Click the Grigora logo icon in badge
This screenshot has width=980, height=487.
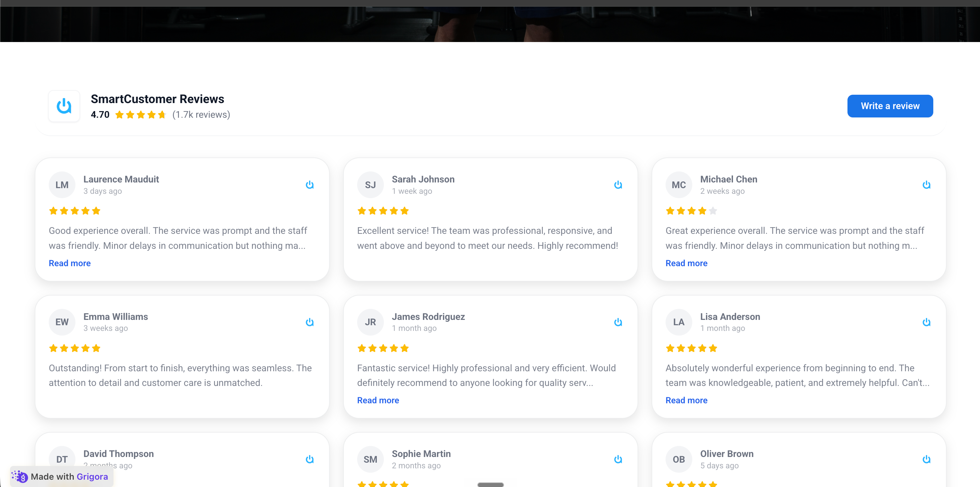click(x=20, y=476)
